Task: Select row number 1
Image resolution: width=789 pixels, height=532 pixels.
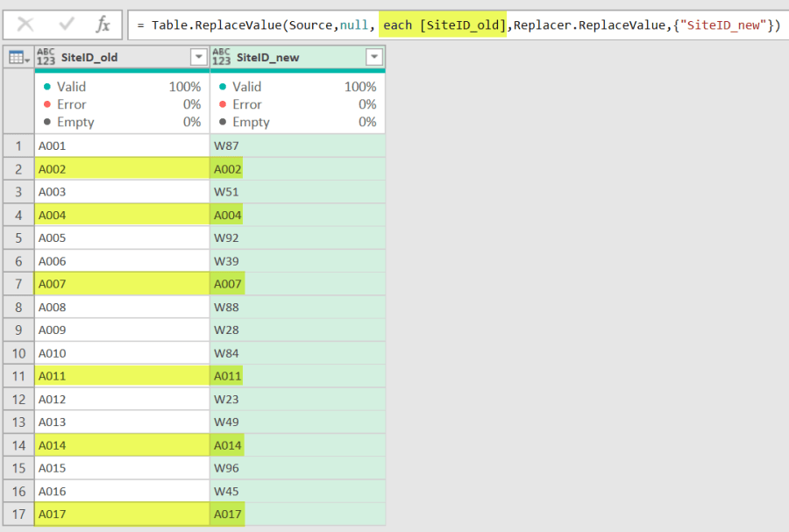Action: (x=18, y=145)
